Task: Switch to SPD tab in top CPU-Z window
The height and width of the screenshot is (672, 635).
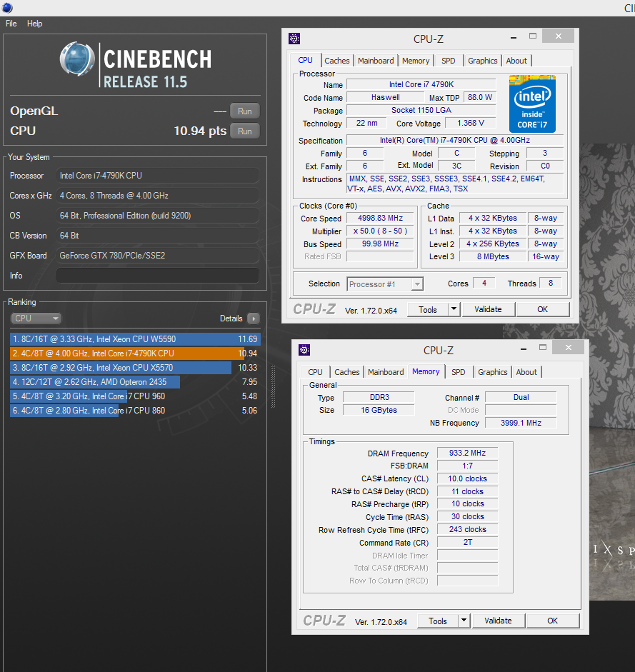Action: pos(449,61)
